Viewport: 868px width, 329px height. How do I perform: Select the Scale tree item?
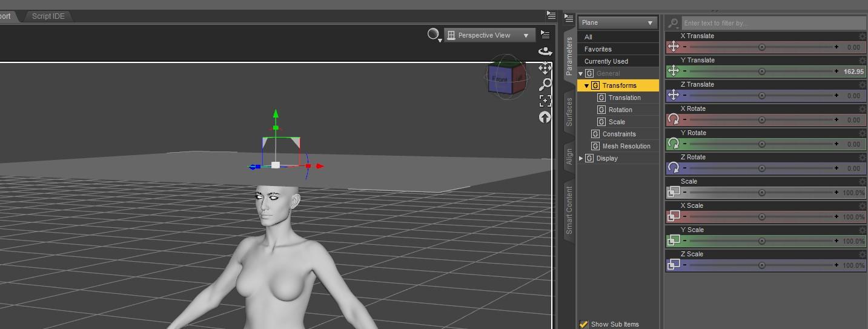coord(617,122)
